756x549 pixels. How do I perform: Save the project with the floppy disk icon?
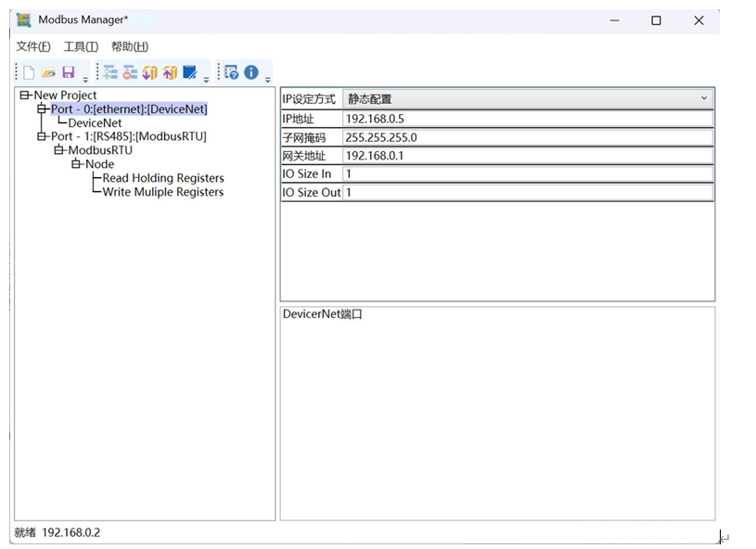[68, 72]
